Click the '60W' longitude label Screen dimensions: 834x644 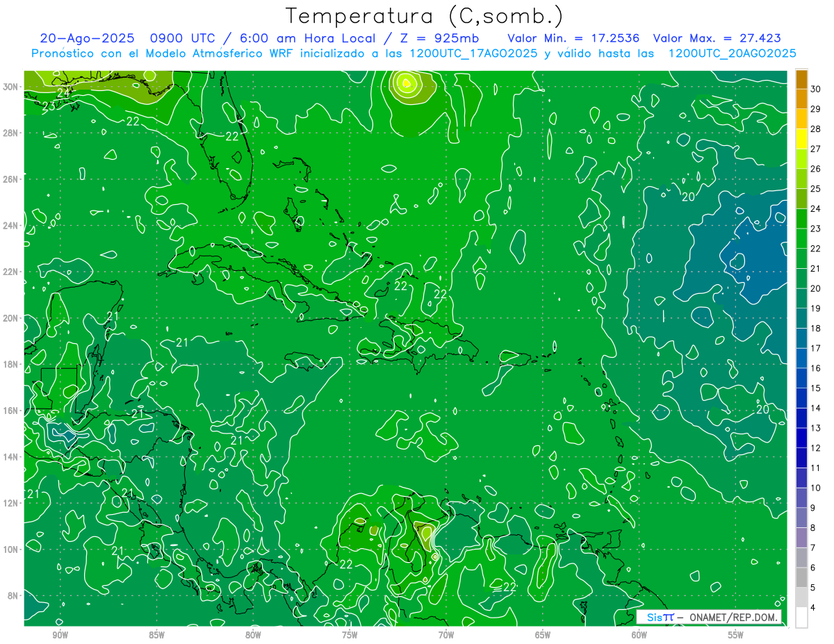639,635
